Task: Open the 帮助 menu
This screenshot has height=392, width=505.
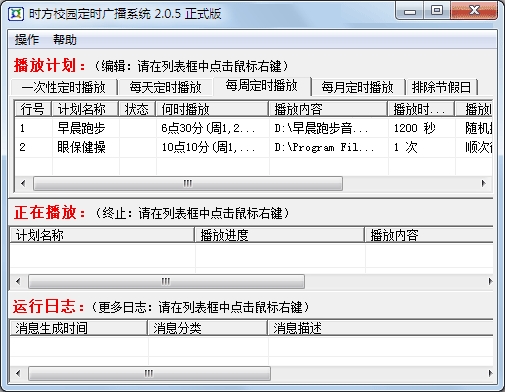Action: pyautogui.click(x=65, y=40)
